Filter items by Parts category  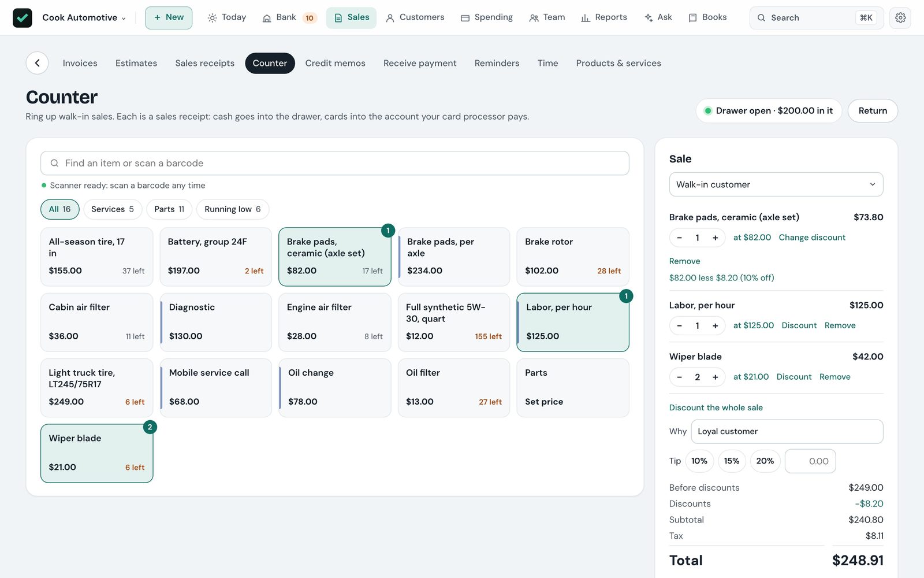pyautogui.click(x=169, y=209)
